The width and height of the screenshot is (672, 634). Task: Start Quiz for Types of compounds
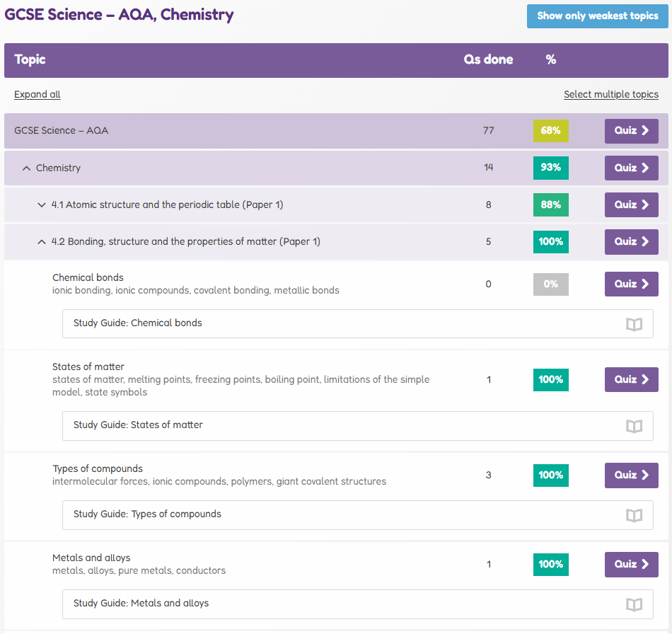(631, 475)
